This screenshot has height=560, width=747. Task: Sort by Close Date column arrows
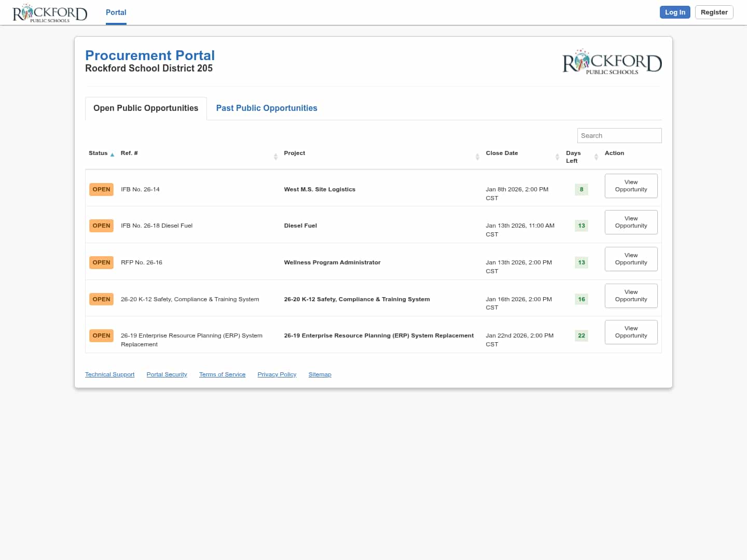click(557, 157)
